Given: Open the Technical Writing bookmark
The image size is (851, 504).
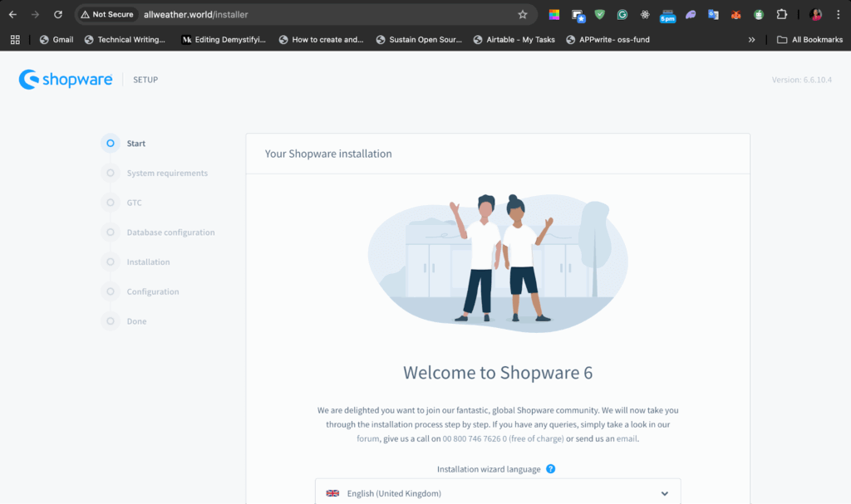Looking at the screenshot, I should click(125, 40).
